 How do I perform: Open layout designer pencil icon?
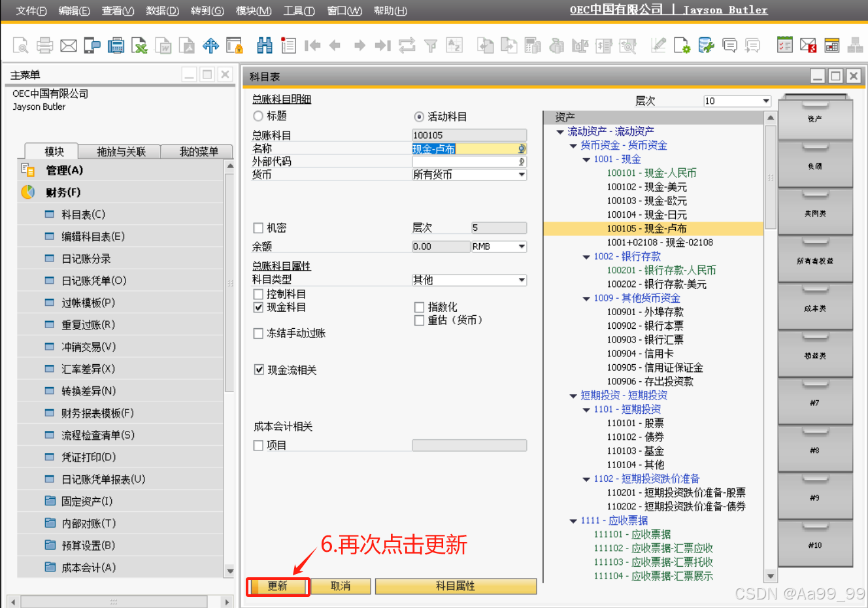pos(658,45)
